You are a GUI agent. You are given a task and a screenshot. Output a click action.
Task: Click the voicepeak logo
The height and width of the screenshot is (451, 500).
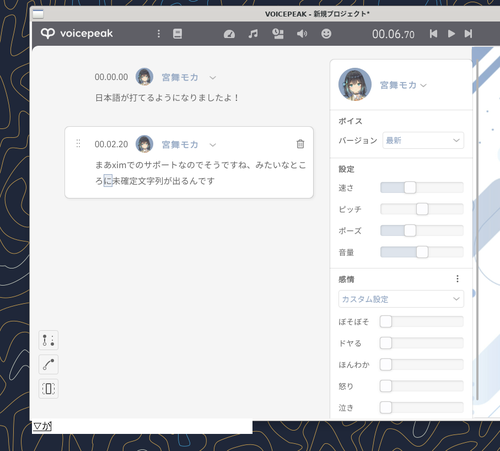pyautogui.click(x=77, y=33)
